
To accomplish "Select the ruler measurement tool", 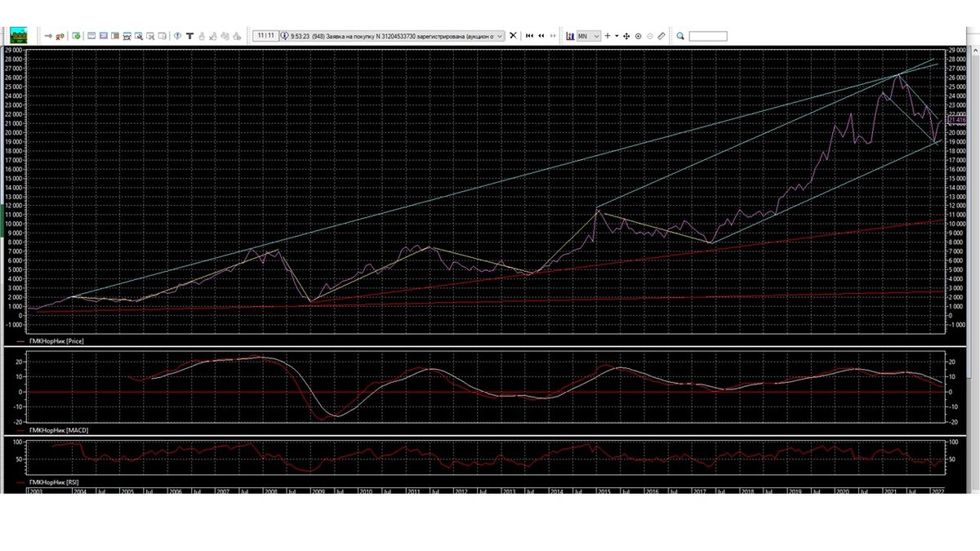I will coord(661,36).
